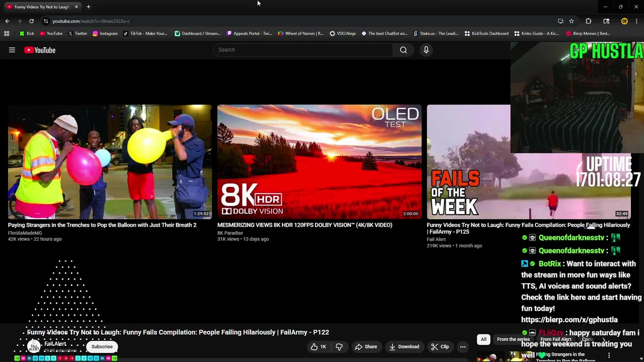This screenshot has height=362, width=644.
Task: Download this video
Action: point(404,346)
